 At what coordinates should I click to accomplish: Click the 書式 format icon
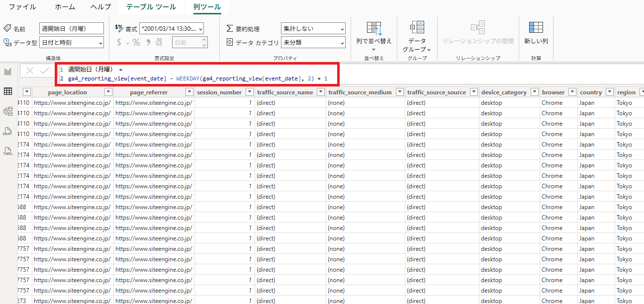(x=119, y=29)
